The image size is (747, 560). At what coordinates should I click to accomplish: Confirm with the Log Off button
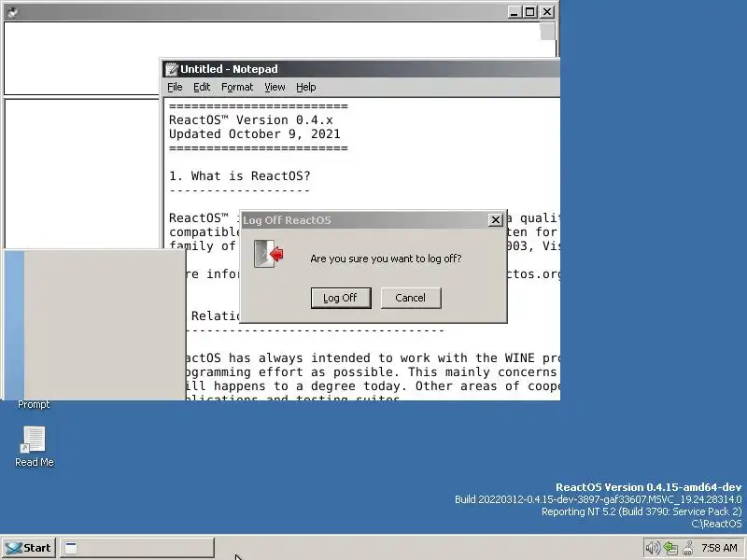(x=341, y=298)
